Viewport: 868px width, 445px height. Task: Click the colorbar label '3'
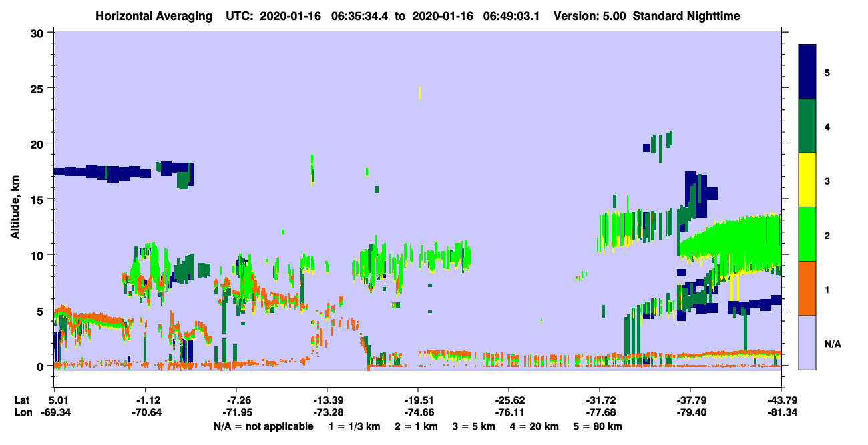click(x=827, y=181)
